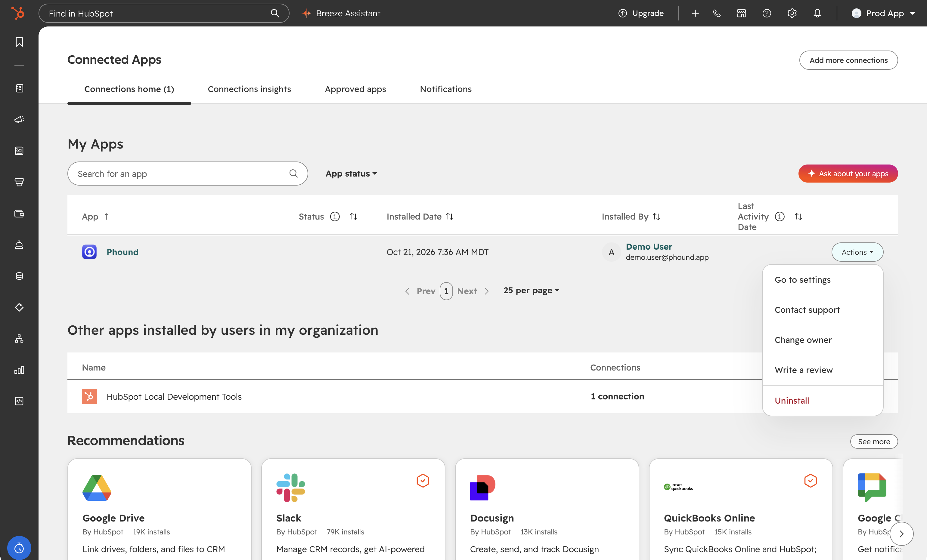Switch to the Approved apps tab
The width and height of the screenshot is (927, 560).
click(x=355, y=89)
